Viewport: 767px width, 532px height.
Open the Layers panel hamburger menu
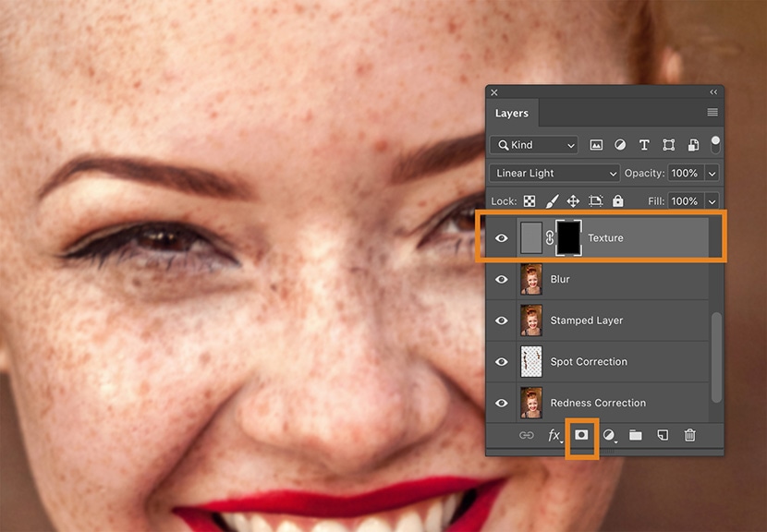click(x=712, y=113)
